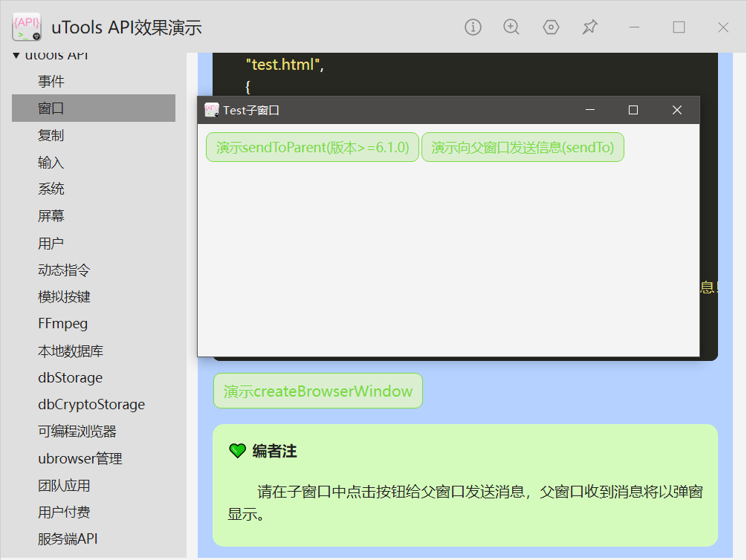Click the Test子窗口 title text
Image resolution: width=747 pixels, height=560 pixels.
point(251,111)
